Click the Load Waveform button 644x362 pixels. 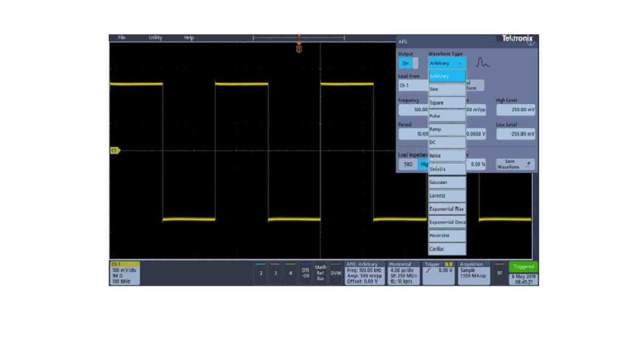(475, 85)
